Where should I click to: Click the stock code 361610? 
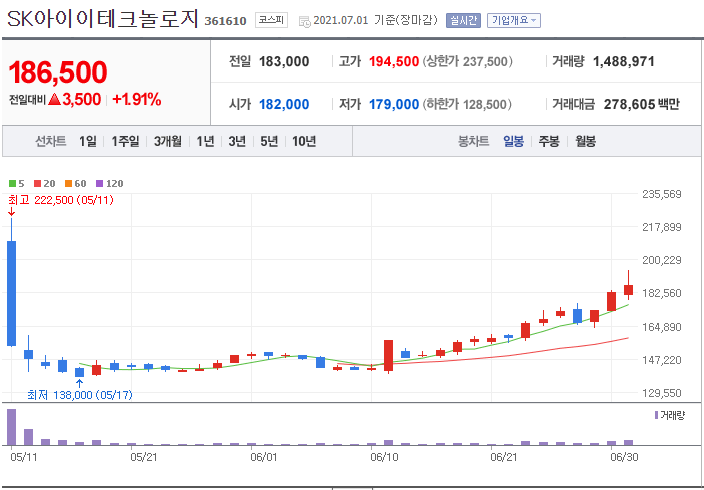click(x=225, y=21)
